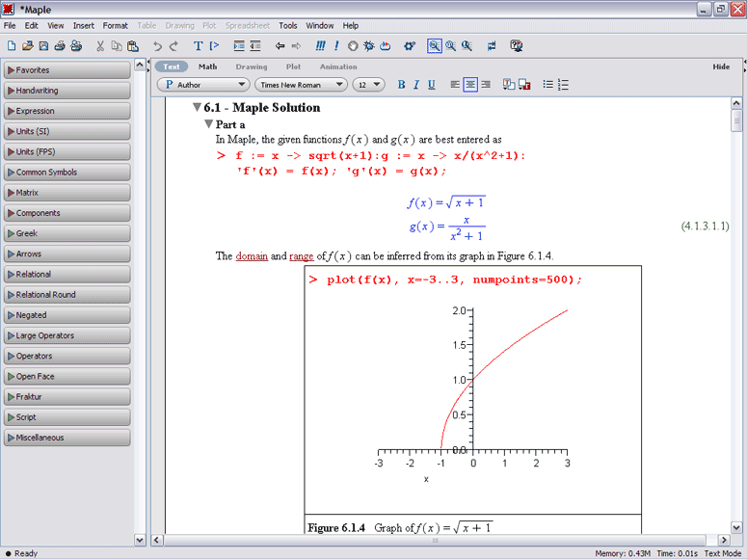Click the Execute worksheet triple-exclamation icon

coord(322,45)
